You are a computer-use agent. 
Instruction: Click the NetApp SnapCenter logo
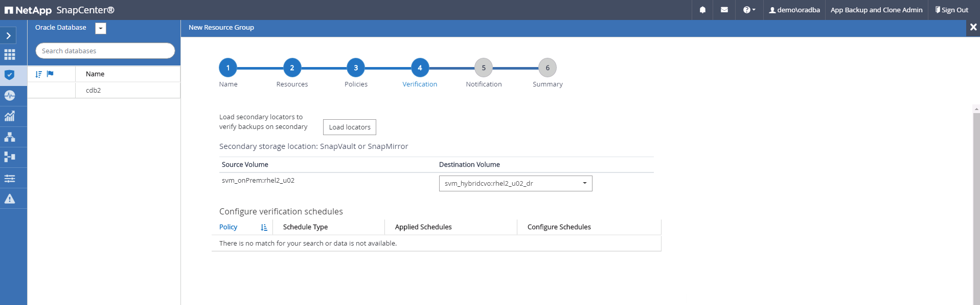click(59, 10)
